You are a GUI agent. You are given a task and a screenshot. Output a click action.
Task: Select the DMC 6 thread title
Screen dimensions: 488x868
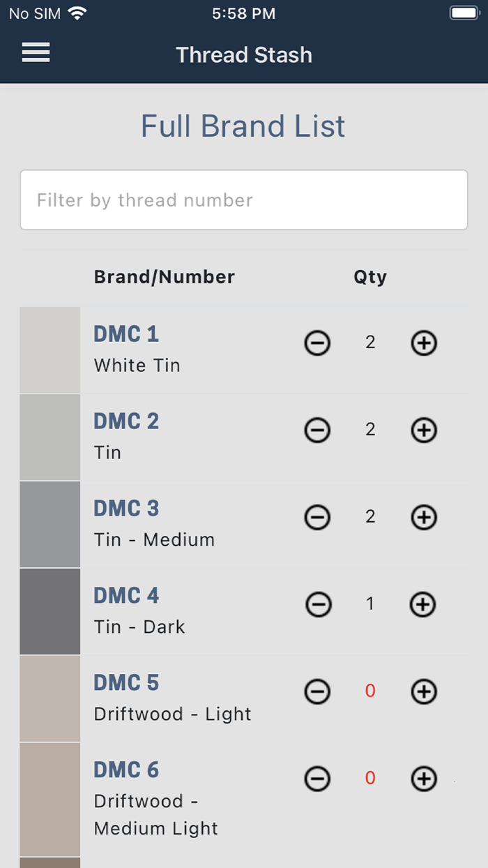click(x=126, y=770)
